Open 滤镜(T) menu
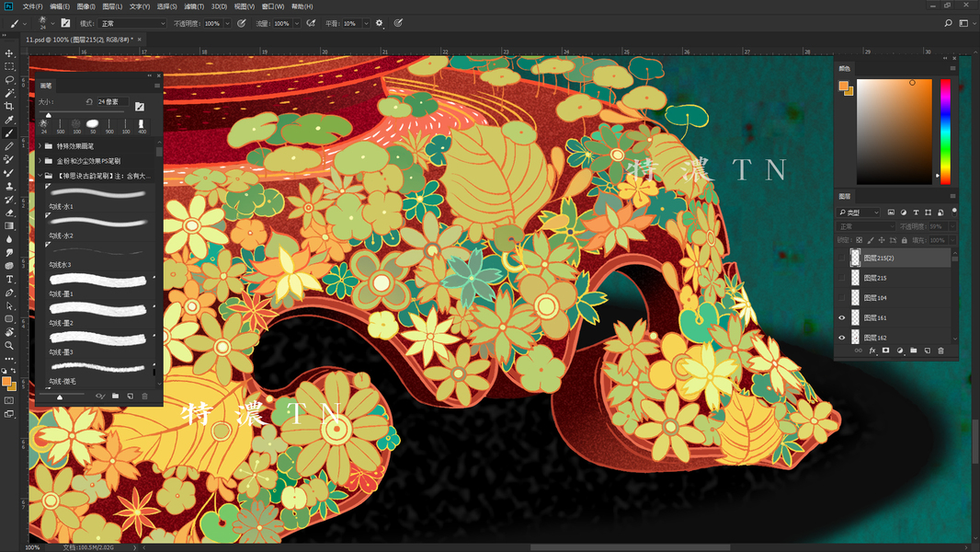This screenshot has height=552, width=980. pyautogui.click(x=194, y=6)
